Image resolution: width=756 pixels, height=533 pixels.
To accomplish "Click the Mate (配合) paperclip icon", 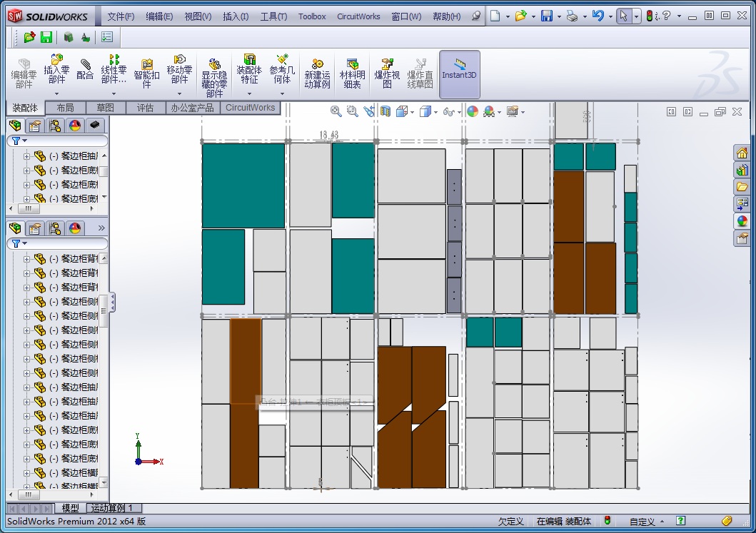I will [x=86, y=64].
